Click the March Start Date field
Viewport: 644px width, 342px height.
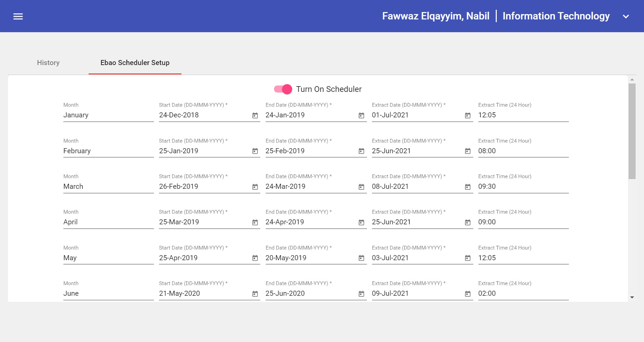point(201,186)
